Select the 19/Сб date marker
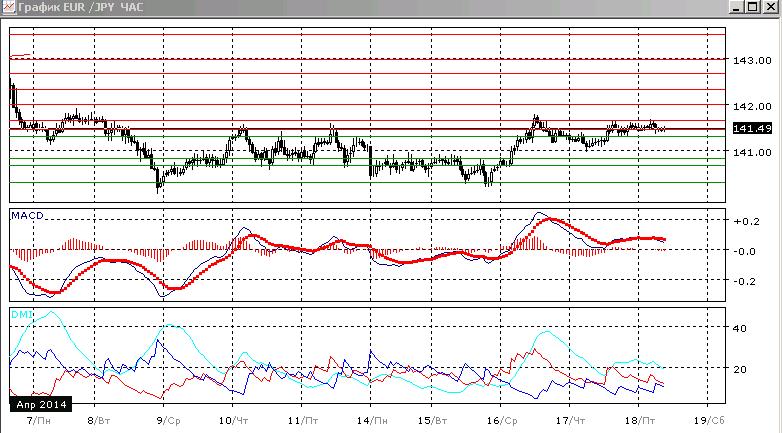Screen dimensions: 782x433 [x=709, y=420]
